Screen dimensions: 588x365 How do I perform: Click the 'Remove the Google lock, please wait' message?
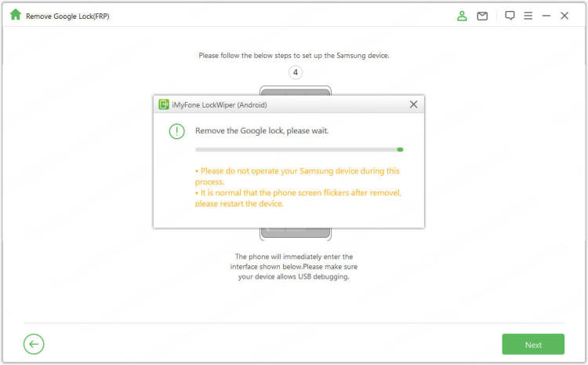coord(261,130)
